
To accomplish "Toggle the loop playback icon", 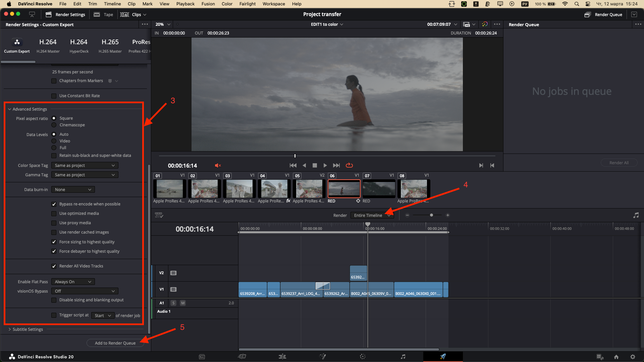I will coord(349,165).
